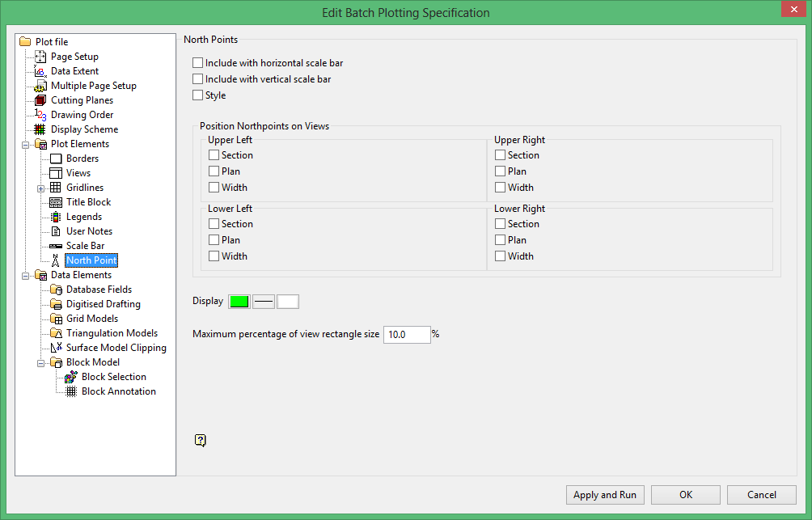Click the maximum percentage input field
Screen dimensions: 812x520
click(406, 334)
